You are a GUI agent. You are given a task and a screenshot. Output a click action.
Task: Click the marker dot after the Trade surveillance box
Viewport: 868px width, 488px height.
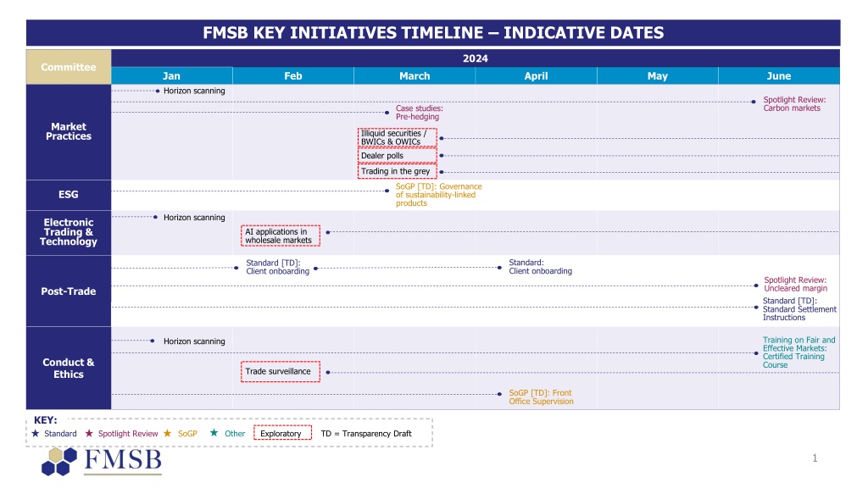pyautogui.click(x=328, y=373)
